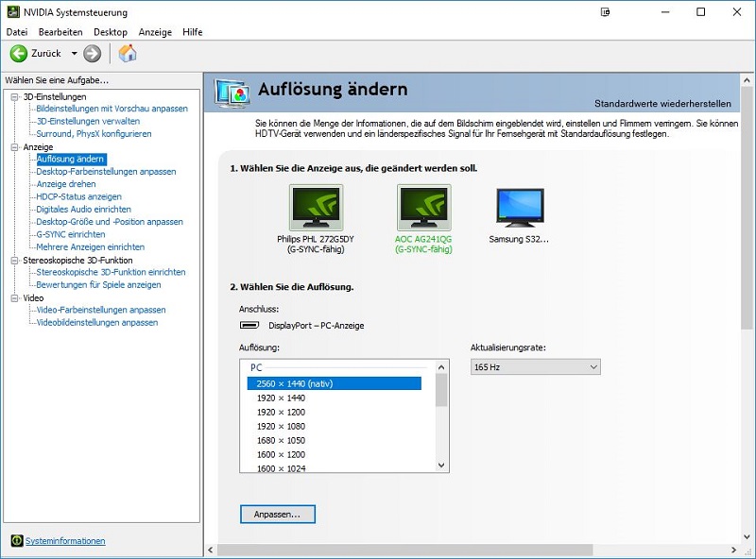Open the Desktop menu
The width and height of the screenshot is (756, 559).
coord(111,32)
